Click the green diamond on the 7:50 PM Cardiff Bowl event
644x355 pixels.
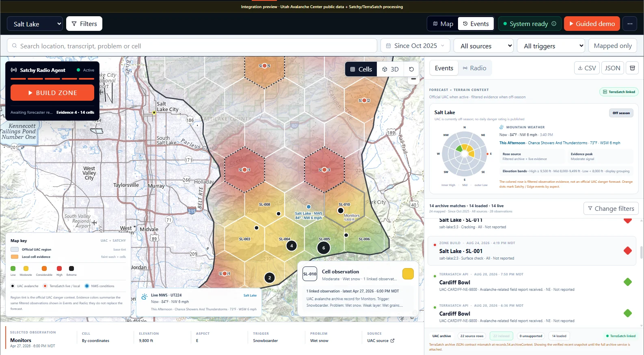click(x=628, y=282)
